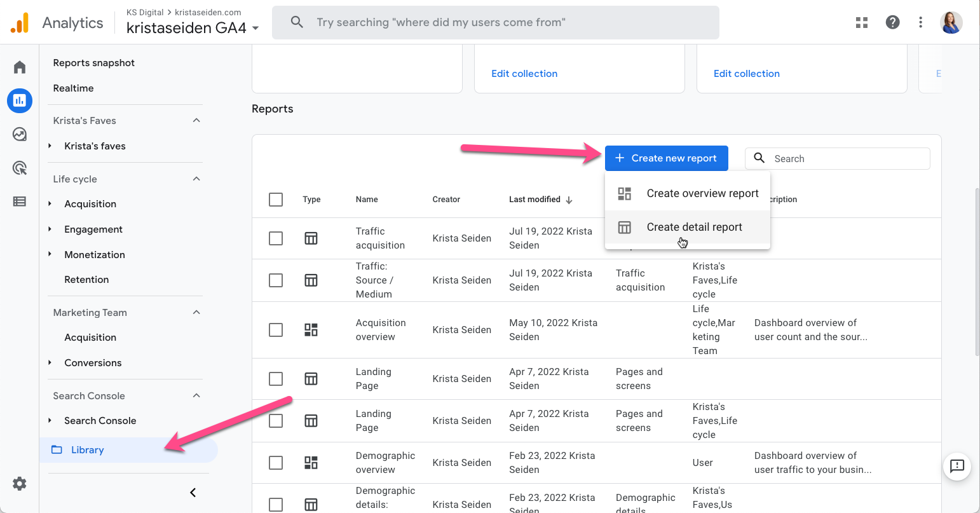Click the reports table Search field

pyautogui.click(x=838, y=159)
